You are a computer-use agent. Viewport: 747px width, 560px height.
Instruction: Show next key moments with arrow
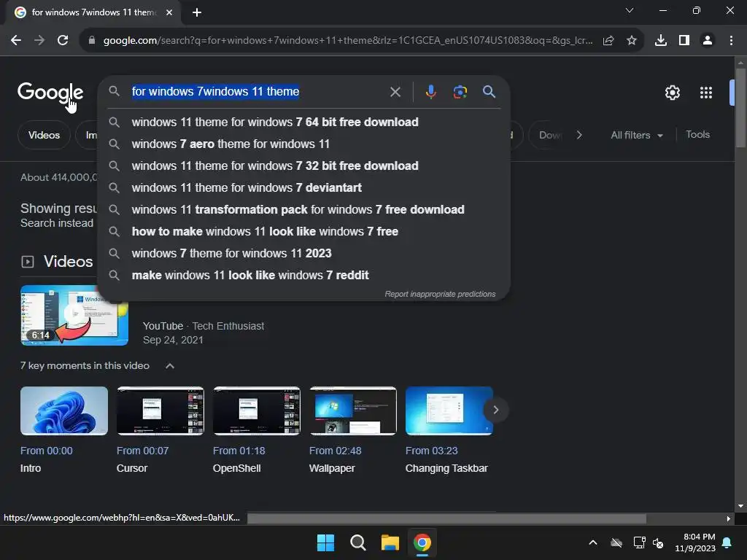495,410
